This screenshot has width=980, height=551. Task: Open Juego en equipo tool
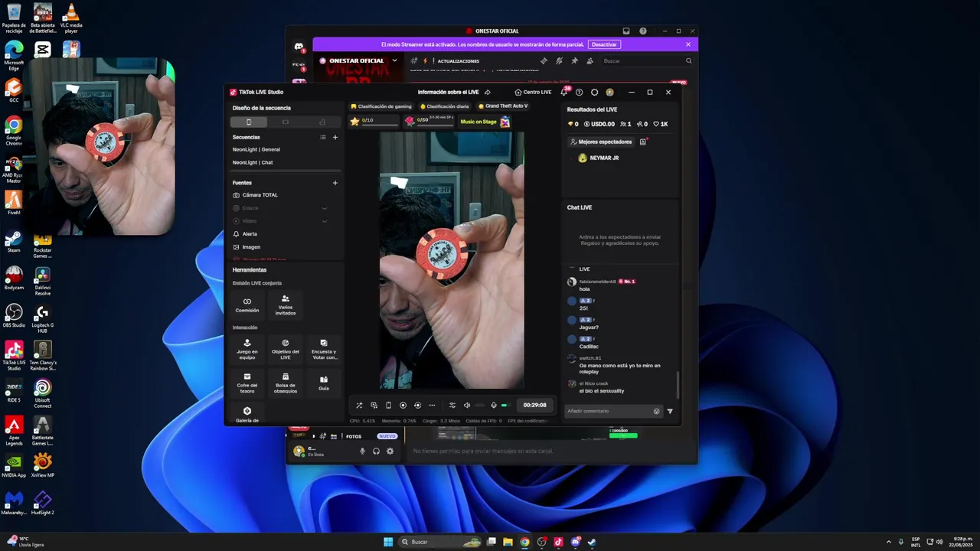coord(247,348)
